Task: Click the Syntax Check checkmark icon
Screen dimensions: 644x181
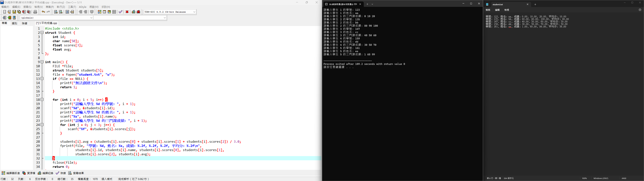Action: click(121, 12)
